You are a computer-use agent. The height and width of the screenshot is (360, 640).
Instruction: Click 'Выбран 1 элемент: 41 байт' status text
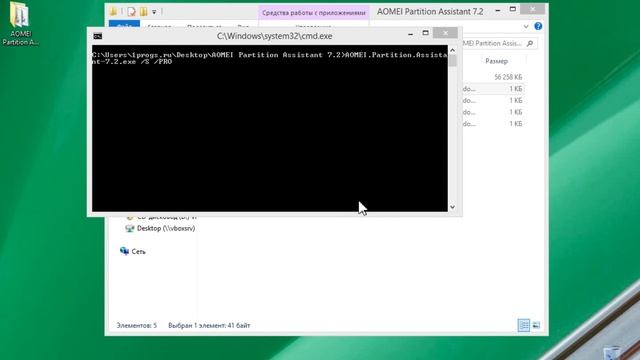[209, 326]
